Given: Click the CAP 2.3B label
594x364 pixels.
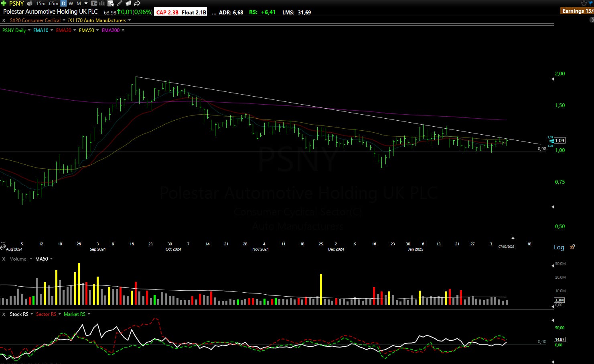Looking at the screenshot, I should point(167,12).
